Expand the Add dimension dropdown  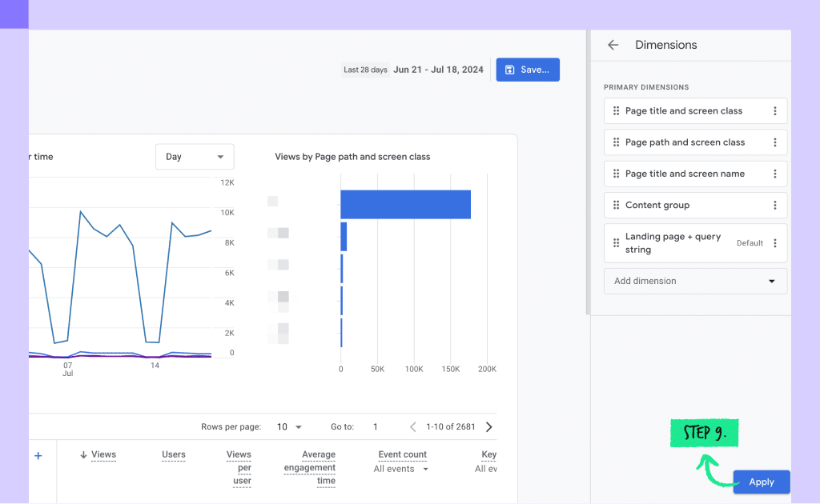[696, 281]
